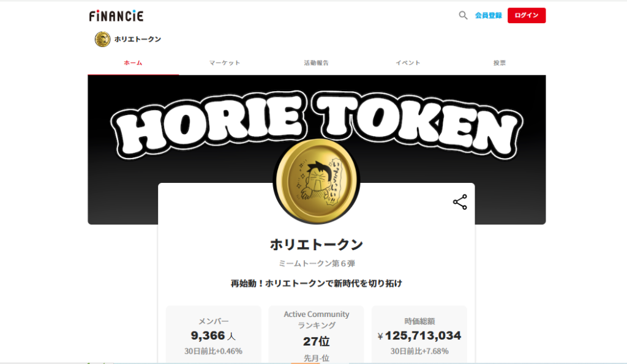Click the ホリエトークン card title
The height and width of the screenshot is (364, 627).
point(317,244)
